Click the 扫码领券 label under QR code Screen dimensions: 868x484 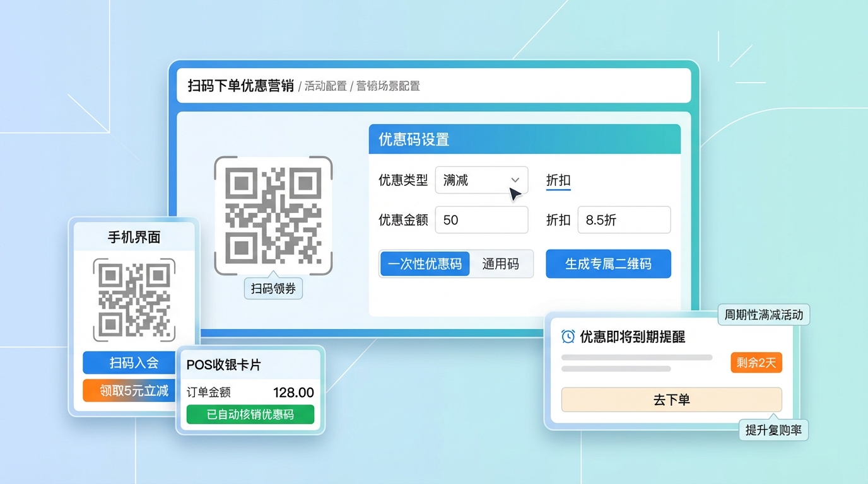point(273,289)
